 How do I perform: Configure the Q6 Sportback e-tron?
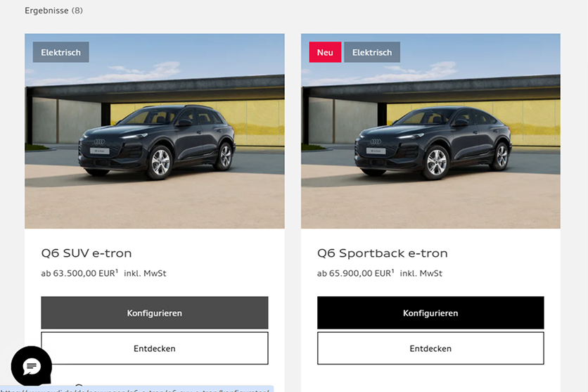coord(430,313)
